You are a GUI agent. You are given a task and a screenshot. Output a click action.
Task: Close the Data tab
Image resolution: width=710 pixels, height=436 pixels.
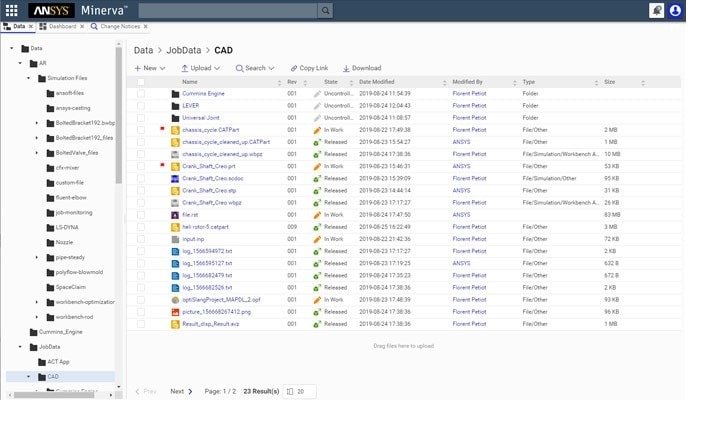(x=31, y=27)
